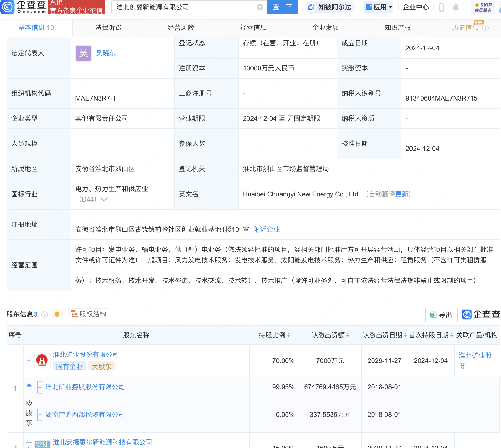Click the 淮北矿业 company logo thumbnail
Image resolution: width=501 pixels, height=448 pixels.
pyautogui.click(x=42, y=361)
